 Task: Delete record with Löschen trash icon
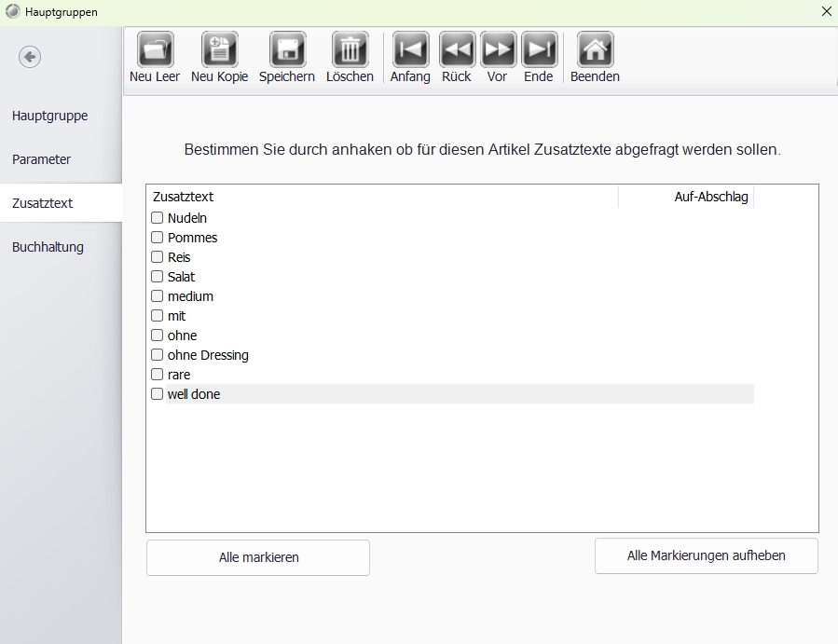350,49
